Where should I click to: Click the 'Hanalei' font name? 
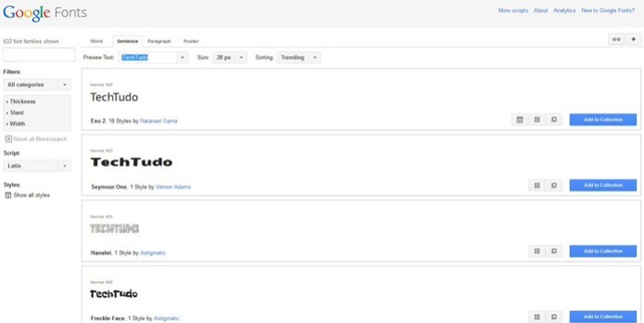(101, 253)
